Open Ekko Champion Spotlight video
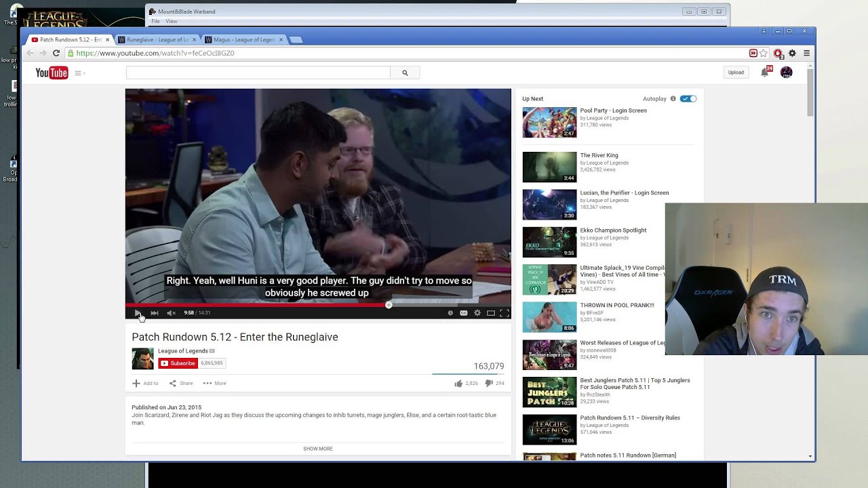Image resolution: width=868 pixels, height=488 pixels. 613,230
